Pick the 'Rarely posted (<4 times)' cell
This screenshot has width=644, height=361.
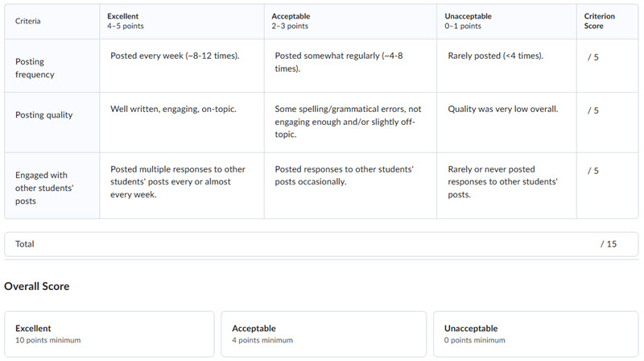506,63
